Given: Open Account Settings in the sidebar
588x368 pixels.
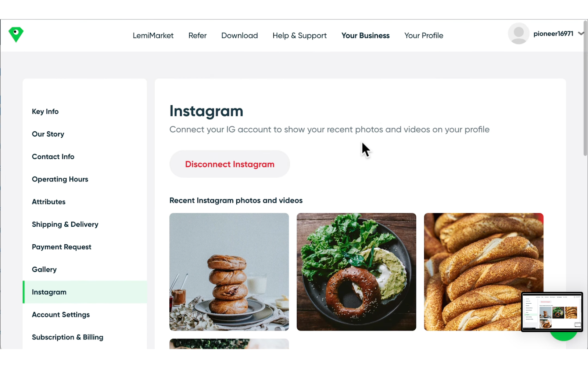Looking at the screenshot, I should [61, 315].
